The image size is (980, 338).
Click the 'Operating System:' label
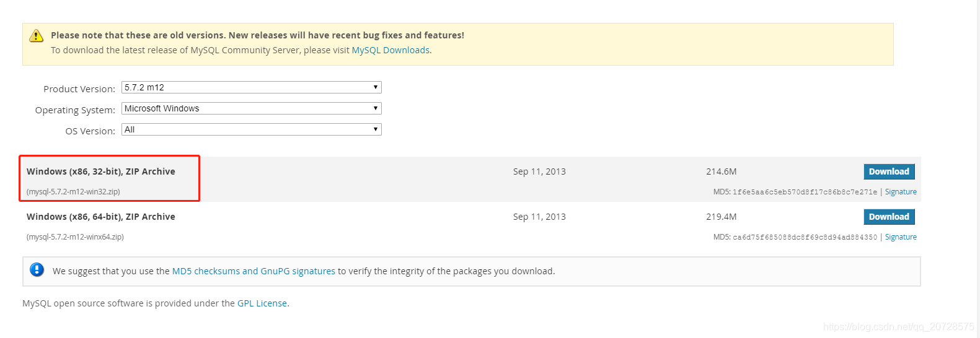75,110
